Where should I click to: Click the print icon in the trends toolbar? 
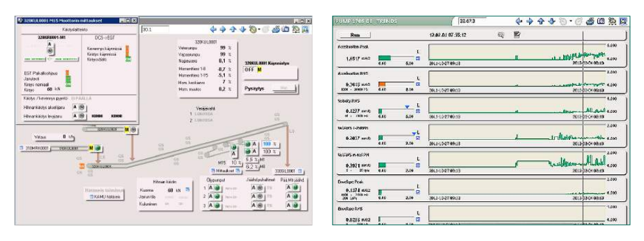click(591, 21)
